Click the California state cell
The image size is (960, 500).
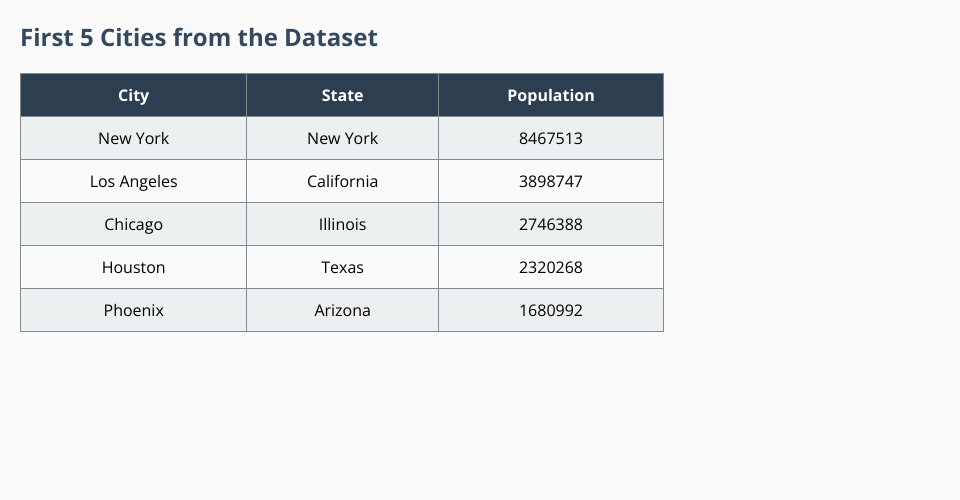click(342, 182)
